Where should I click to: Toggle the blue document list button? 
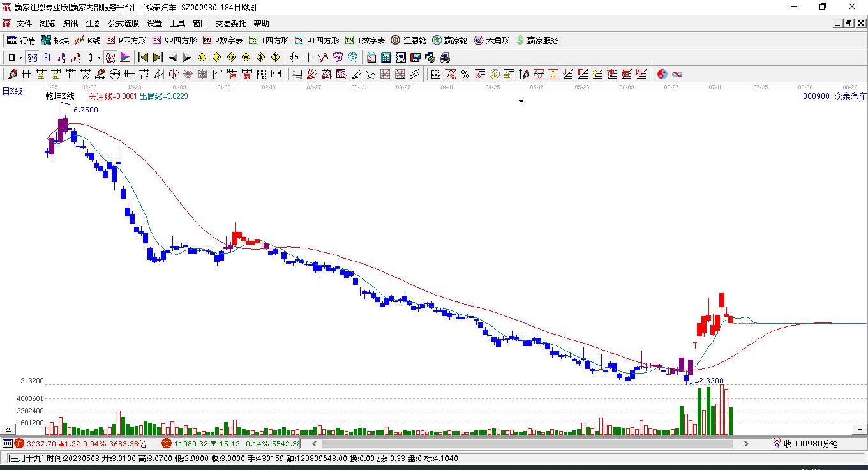[46, 57]
